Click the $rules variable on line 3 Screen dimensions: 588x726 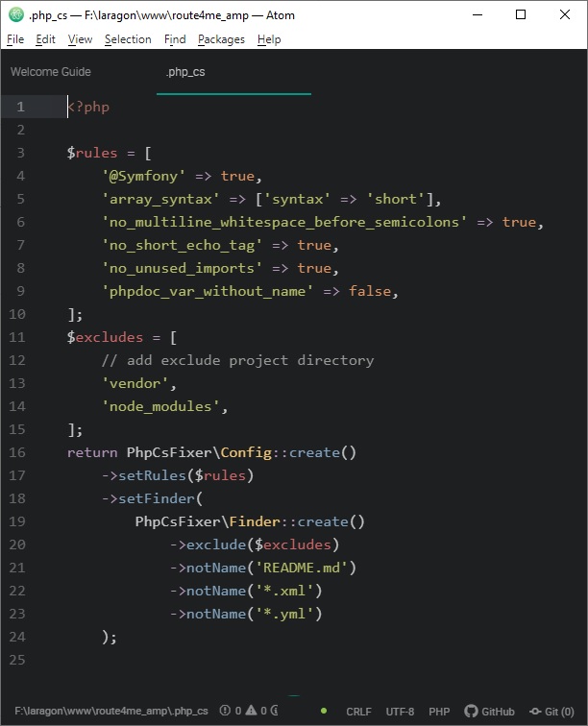(x=92, y=153)
